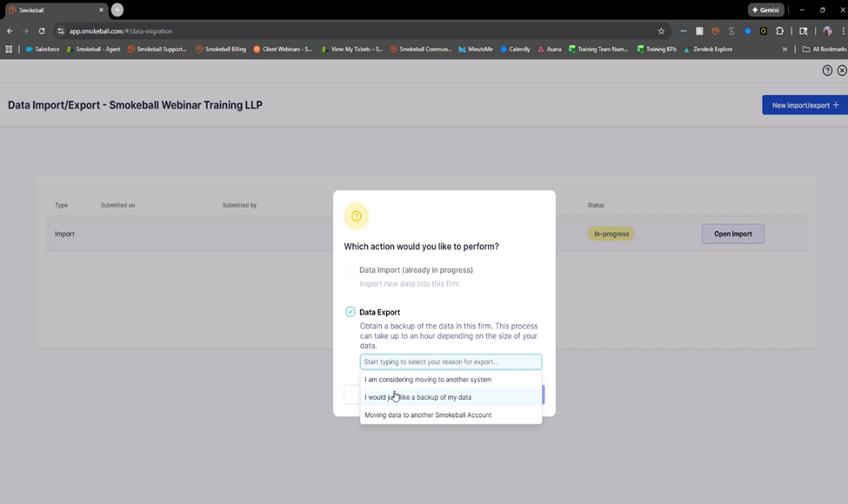Click the reason for export input field
Image resolution: width=848 pixels, height=504 pixels.
pyautogui.click(x=451, y=361)
